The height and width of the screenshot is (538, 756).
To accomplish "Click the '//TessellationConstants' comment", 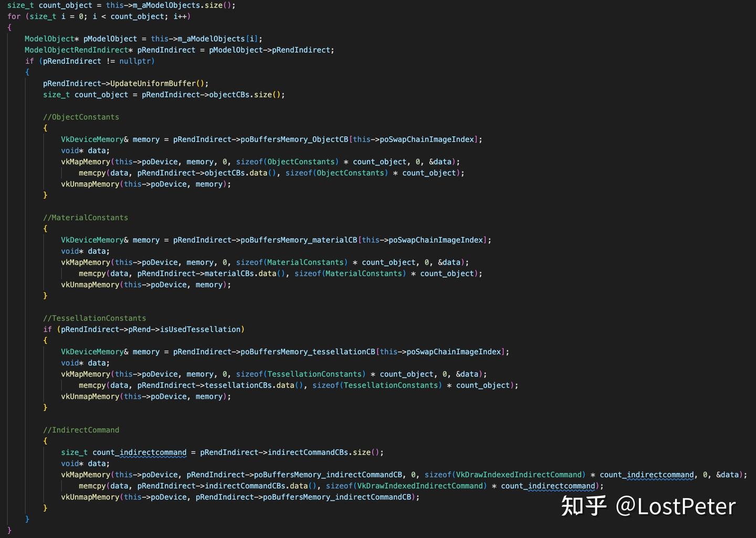I will [x=94, y=318].
